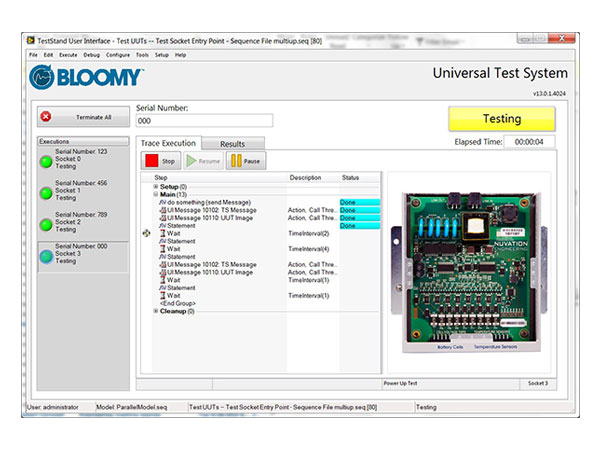Click the green status LED for Socket 0
Viewport: 600px width, 450px height.
pos(46,162)
